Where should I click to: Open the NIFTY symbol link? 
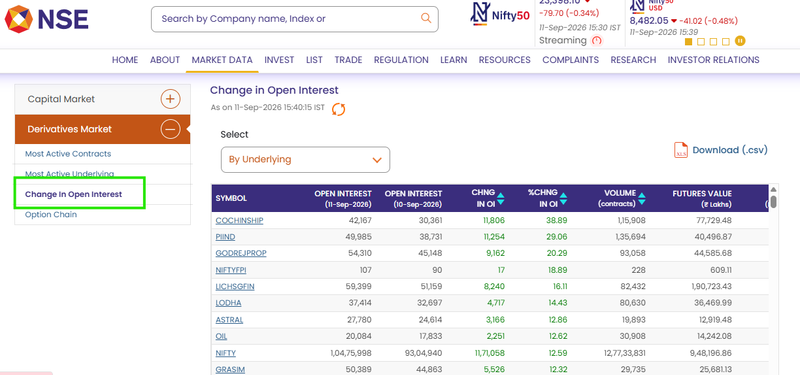pyautogui.click(x=226, y=353)
